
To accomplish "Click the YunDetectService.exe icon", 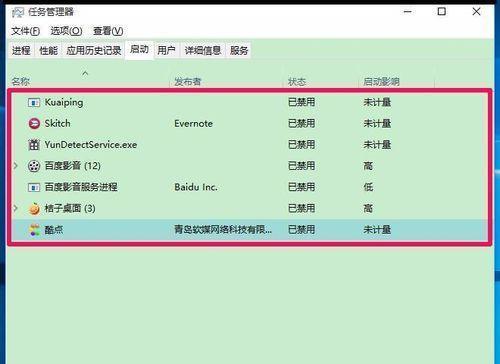I will click(x=34, y=145).
